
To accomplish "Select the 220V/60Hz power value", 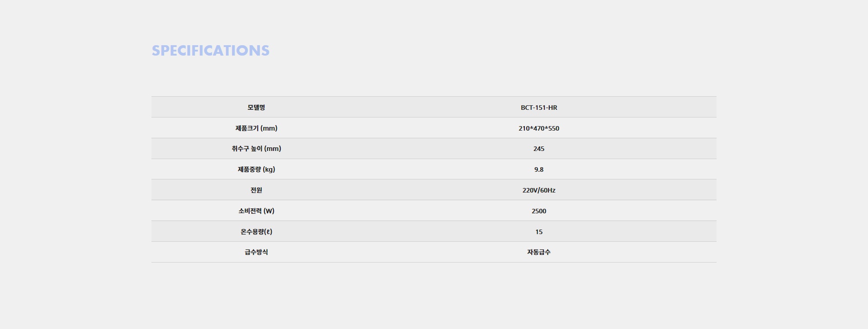I will tap(538, 190).
